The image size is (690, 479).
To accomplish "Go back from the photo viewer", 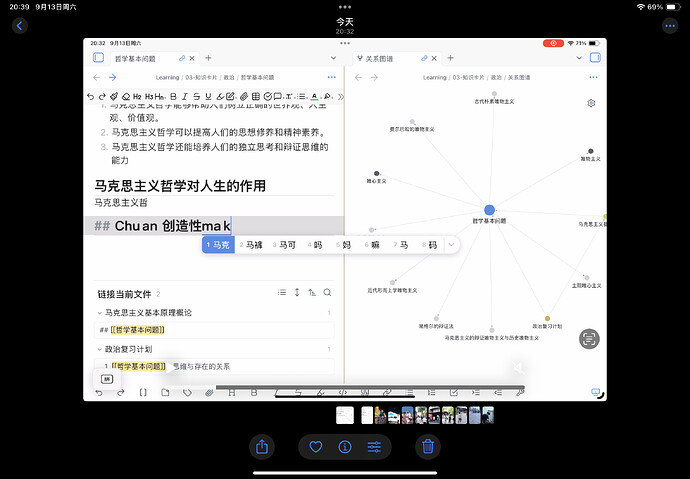I will coord(19,26).
